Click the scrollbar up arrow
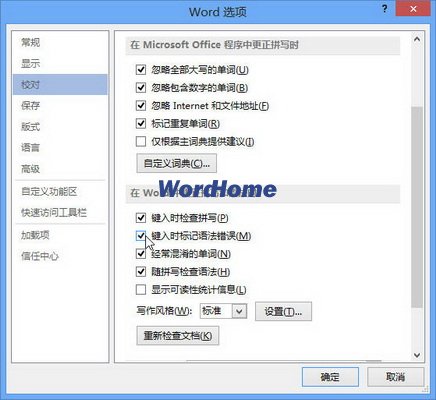This screenshot has width=436, height=400. 417,39
